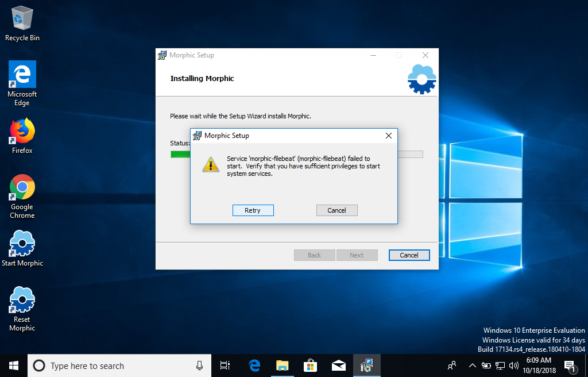
Task: Click the microphone icon in search box
Action: (199, 366)
